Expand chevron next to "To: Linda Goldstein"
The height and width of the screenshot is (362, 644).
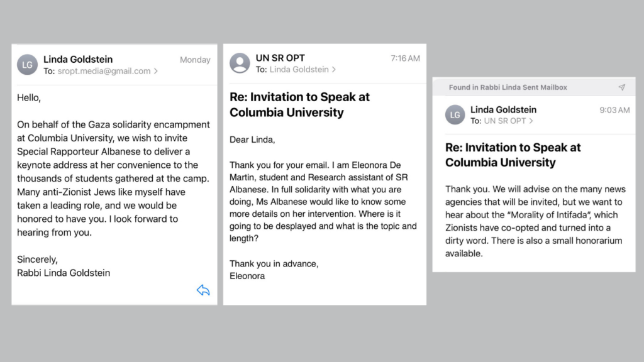point(334,69)
